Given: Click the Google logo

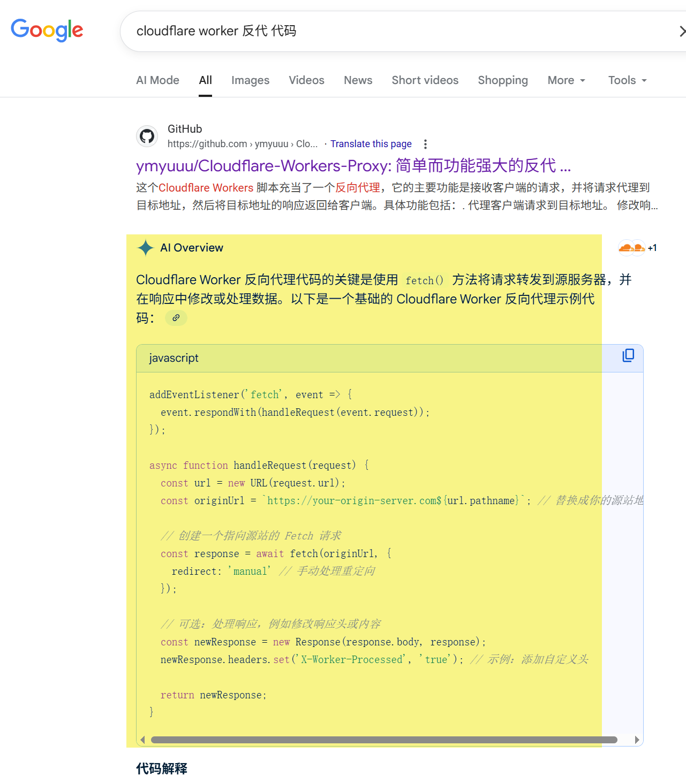Looking at the screenshot, I should [47, 30].
